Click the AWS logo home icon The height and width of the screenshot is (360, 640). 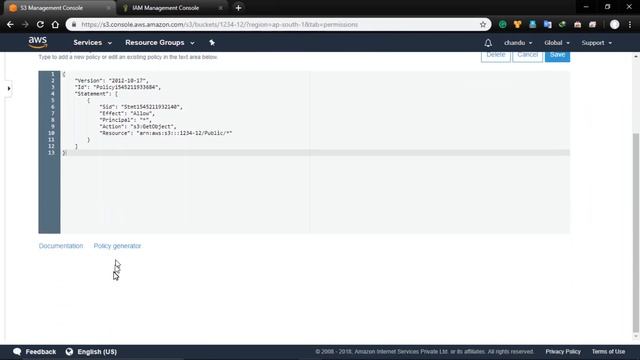point(38,42)
